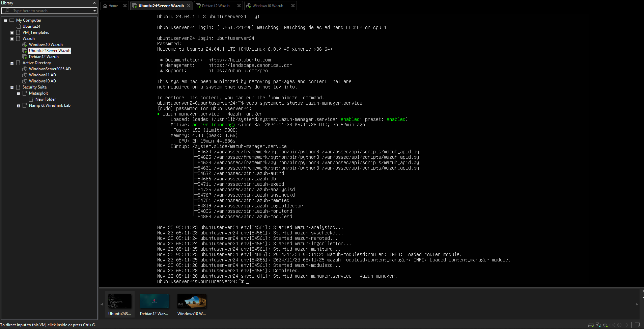Select the Ubuntu24S... VM thumbnail

tap(120, 304)
